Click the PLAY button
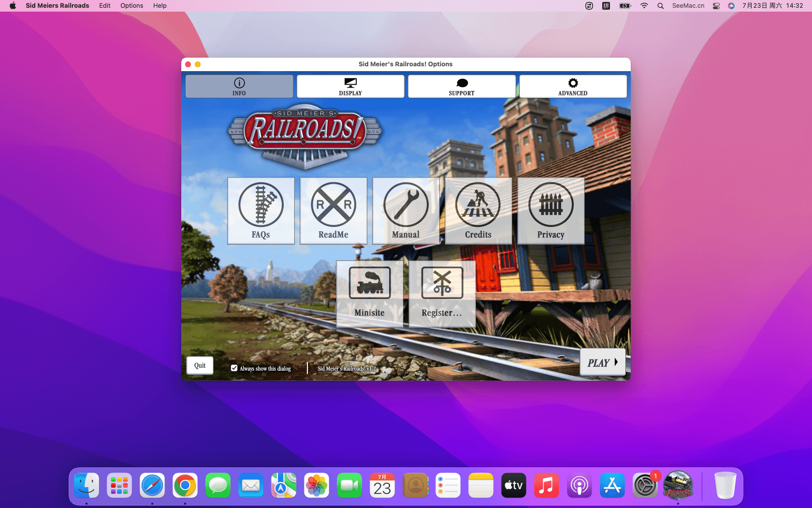The image size is (812, 508). [602, 362]
